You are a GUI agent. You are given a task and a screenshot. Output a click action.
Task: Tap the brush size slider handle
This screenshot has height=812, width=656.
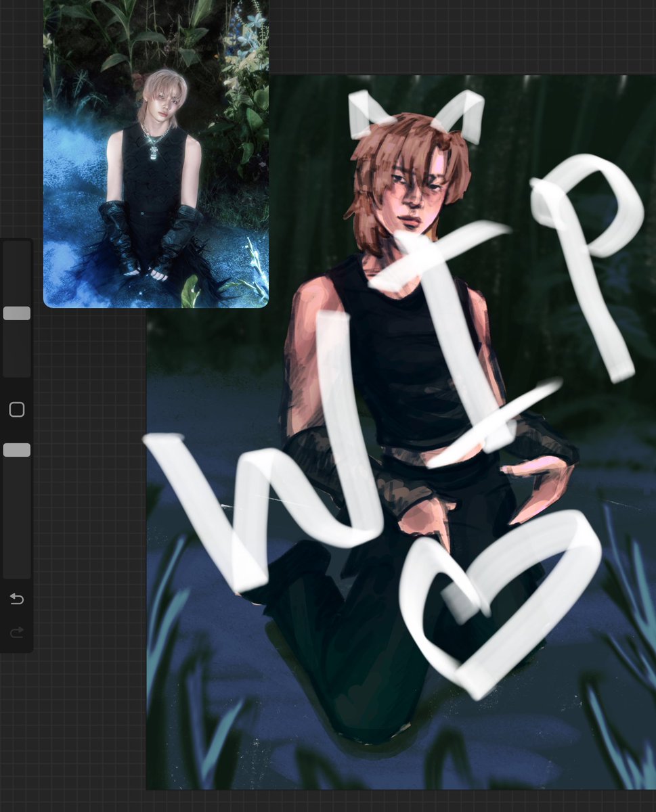pyautogui.click(x=18, y=312)
